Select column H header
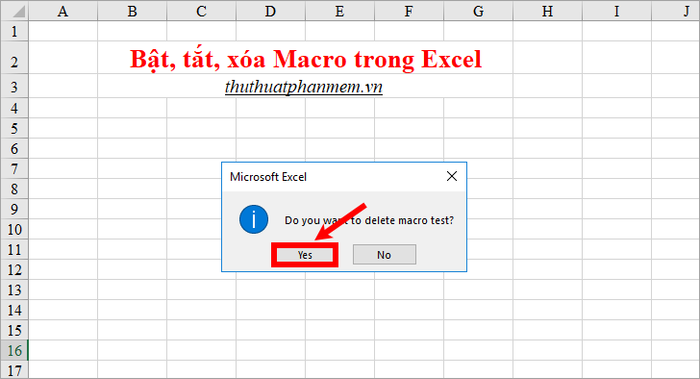Screen dimensions: 700x379 pyautogui.click(x=547, y=11)
